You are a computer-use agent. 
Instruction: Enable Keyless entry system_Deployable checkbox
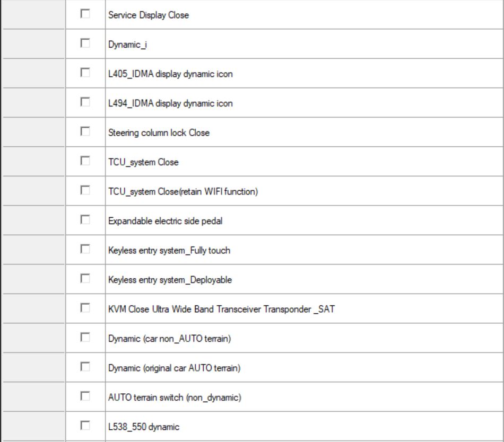84,279
